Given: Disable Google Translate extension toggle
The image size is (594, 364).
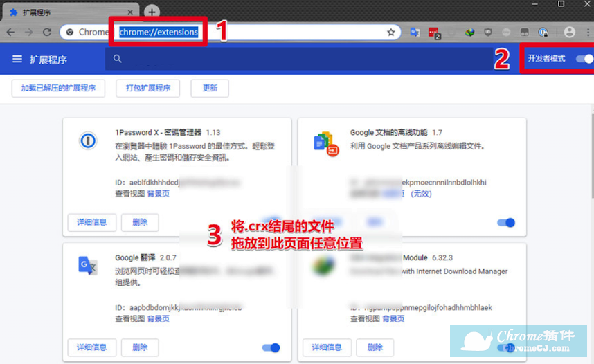Looking at the screenshot, I should [271, 347].
